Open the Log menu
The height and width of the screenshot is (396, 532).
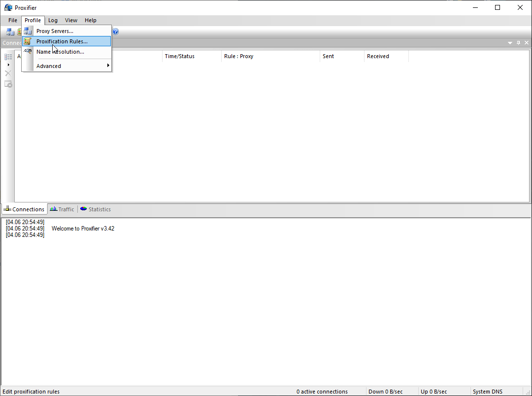pyautogui.click(x=53, y=20)
